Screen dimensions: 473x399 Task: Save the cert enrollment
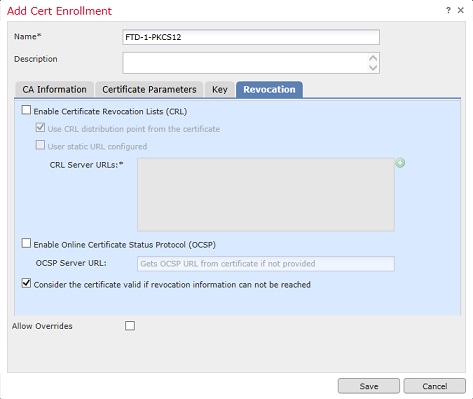369,386
